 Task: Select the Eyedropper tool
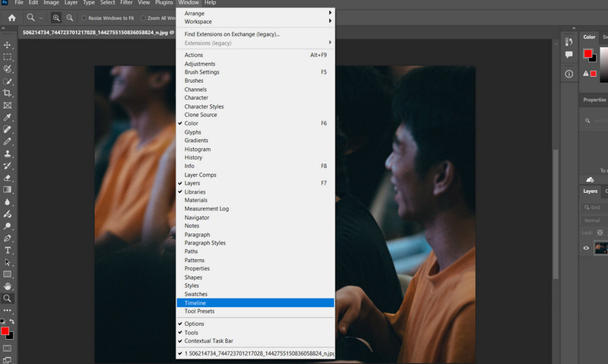click(x=7, y=117)
